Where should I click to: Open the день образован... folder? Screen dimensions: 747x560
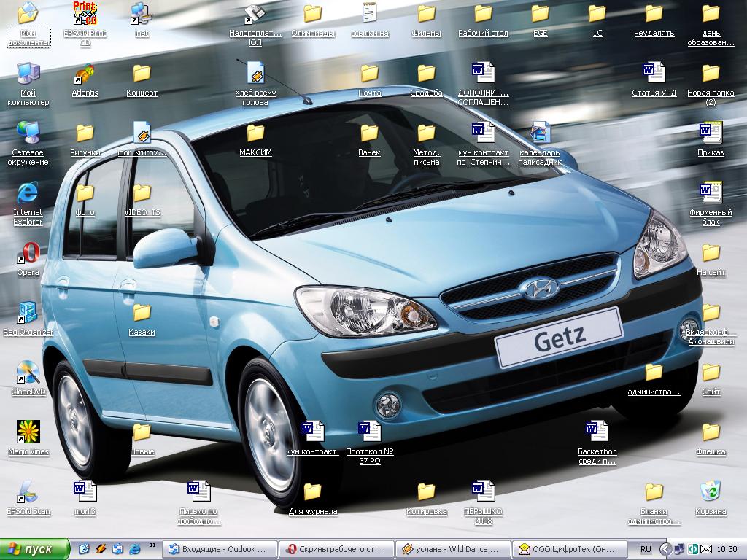pos(711,24)
